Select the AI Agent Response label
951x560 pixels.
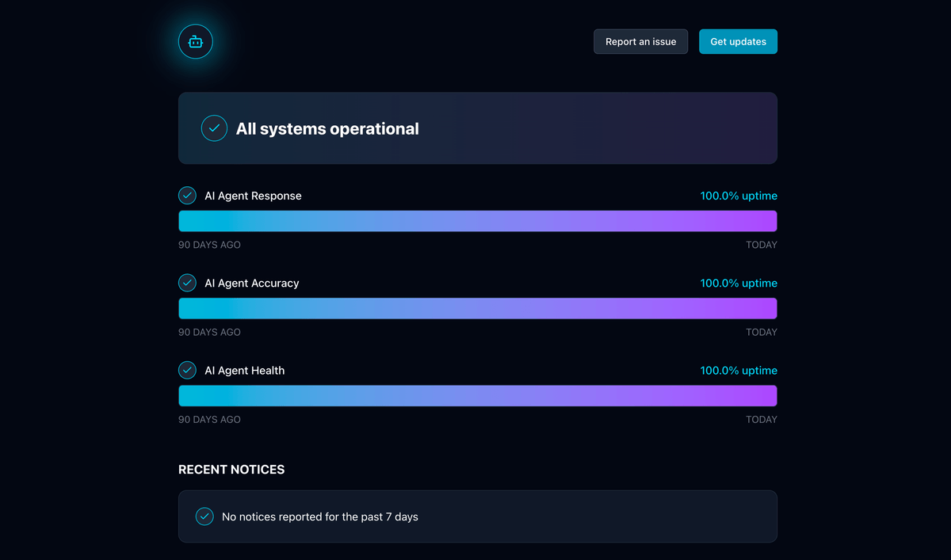pyautogui.click(x=253, y=196)
